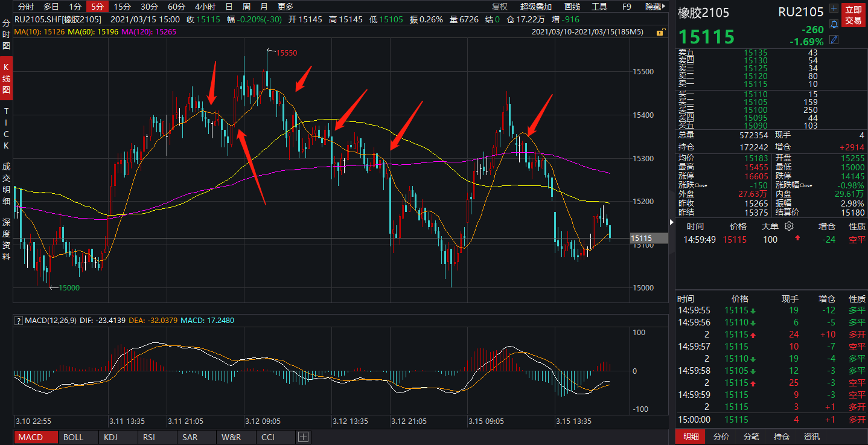
Task: Collapse the right panel with the arrow handle
Action: [672, 222]
